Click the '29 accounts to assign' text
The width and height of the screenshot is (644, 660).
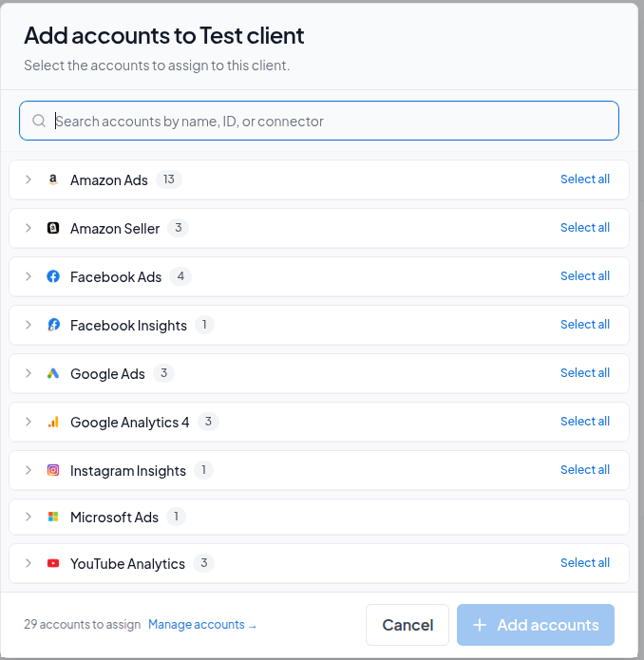click(x=82, y=624)
